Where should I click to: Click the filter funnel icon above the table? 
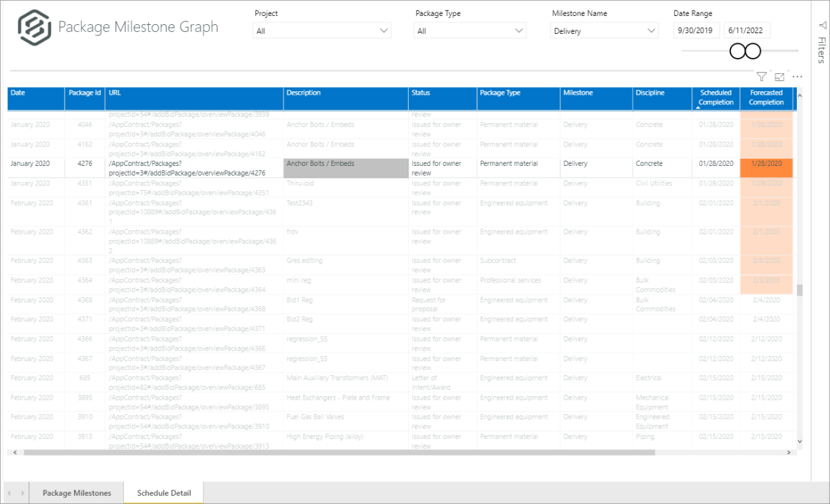point(761,77)
